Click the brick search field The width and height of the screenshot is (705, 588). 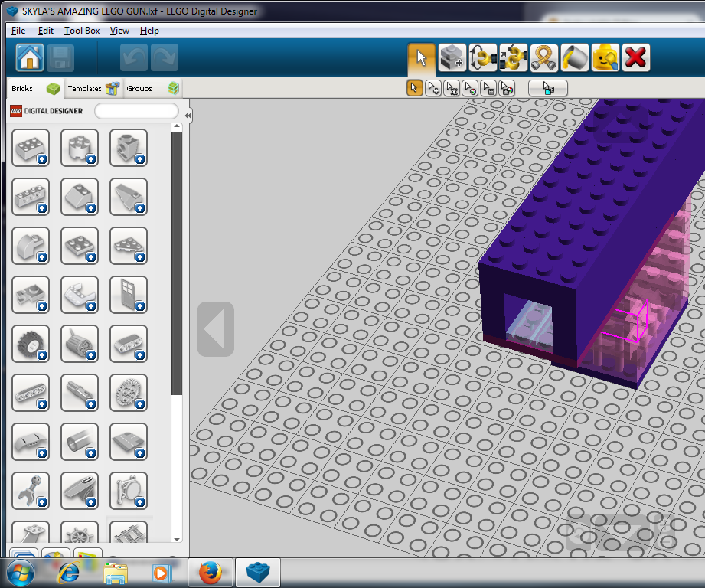[x=137, y=111]
